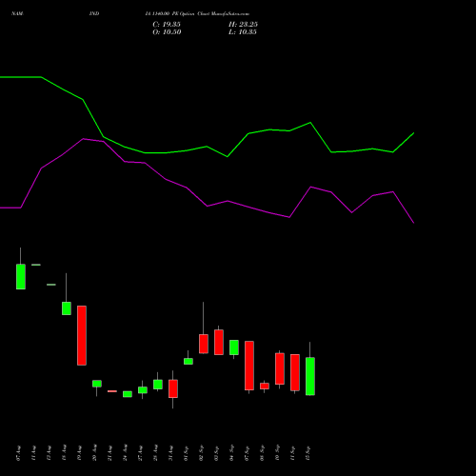
Task: Click the 07 Aug date label
Action: (18, 453)
